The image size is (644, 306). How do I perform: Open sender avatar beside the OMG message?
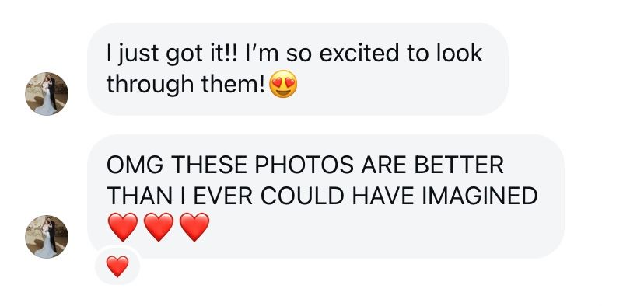tap(47, 237)
